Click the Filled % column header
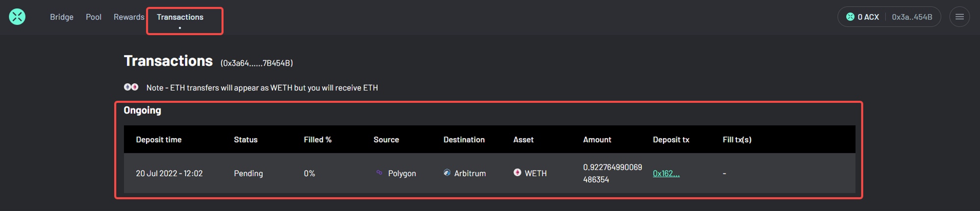The image size is (980, 211). click(318, 140)
